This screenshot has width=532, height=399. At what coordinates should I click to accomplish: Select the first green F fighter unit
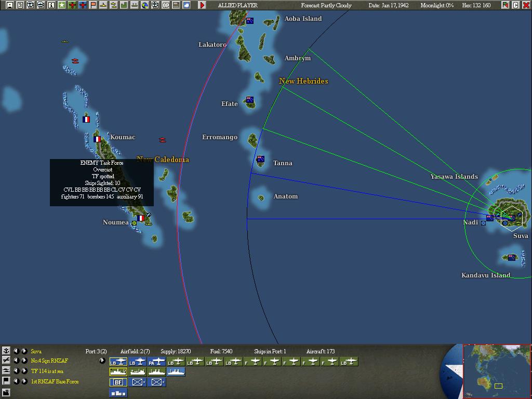253,362
